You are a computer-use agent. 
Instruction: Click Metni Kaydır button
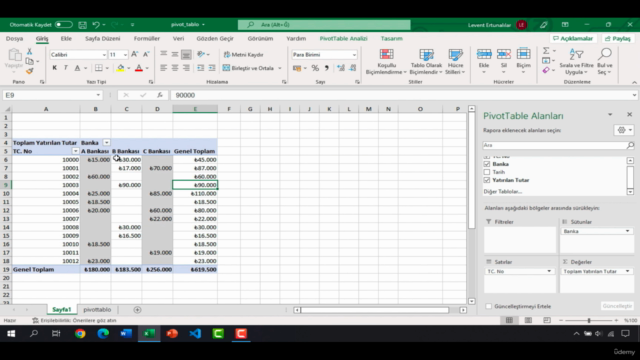(x=243, y=55)
